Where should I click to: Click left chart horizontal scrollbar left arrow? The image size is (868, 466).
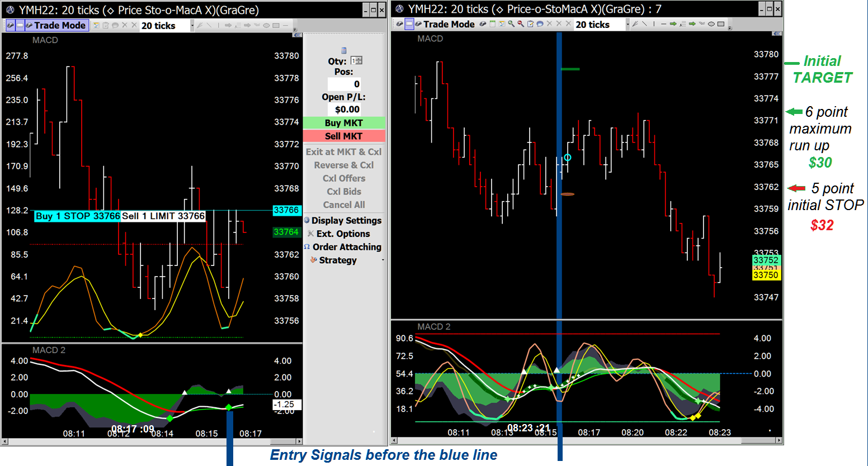[x=4, y=441]
